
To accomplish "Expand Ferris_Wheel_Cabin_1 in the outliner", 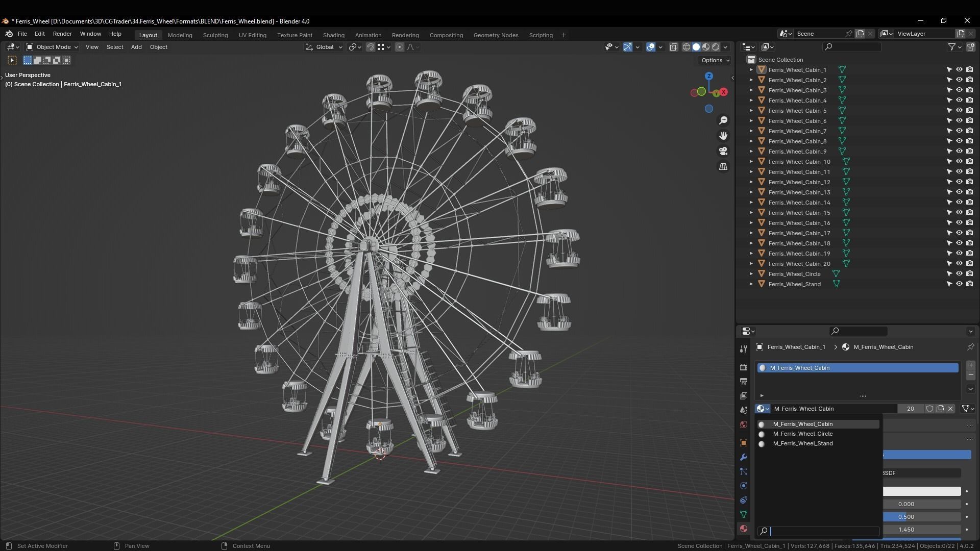I will [751, 70].
